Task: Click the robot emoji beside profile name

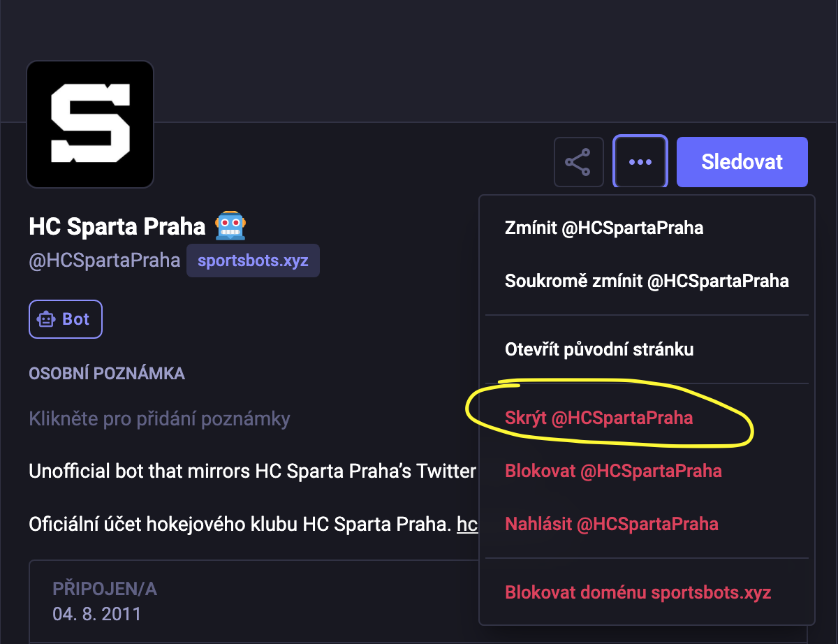Action: tap(231, 226)
